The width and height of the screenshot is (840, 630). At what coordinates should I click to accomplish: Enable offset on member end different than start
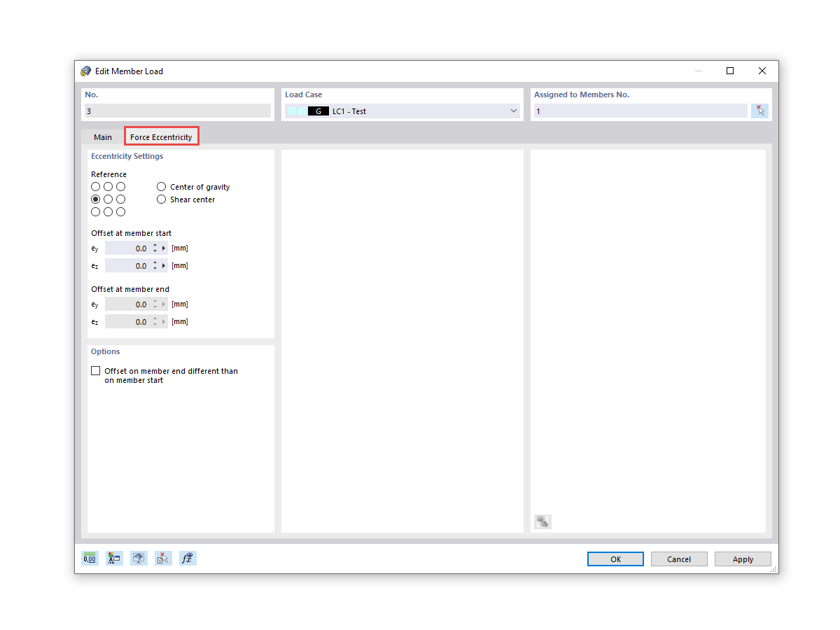point(96,371)
